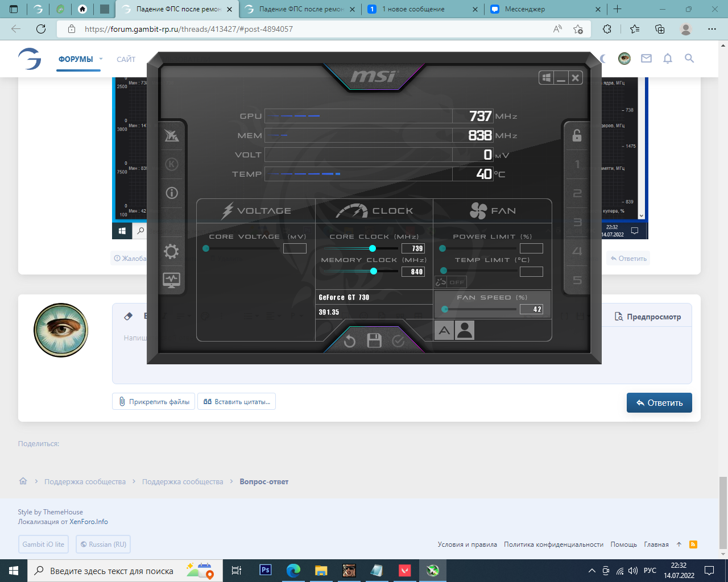Open user avatar menu in forum header

click(x=624, y=58)
